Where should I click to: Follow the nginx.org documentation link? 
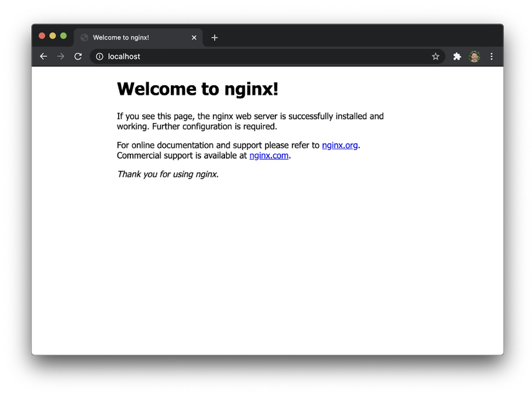(339, 145)
